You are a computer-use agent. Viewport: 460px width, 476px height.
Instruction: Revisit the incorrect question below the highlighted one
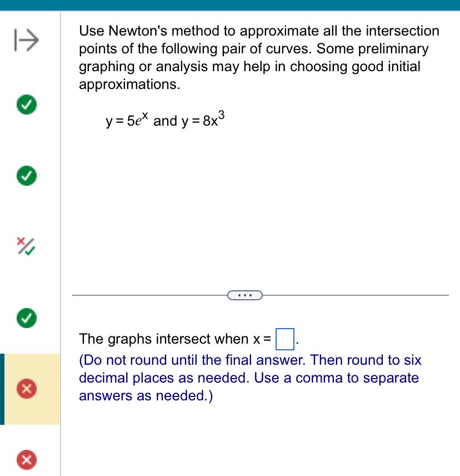point(26,460)
